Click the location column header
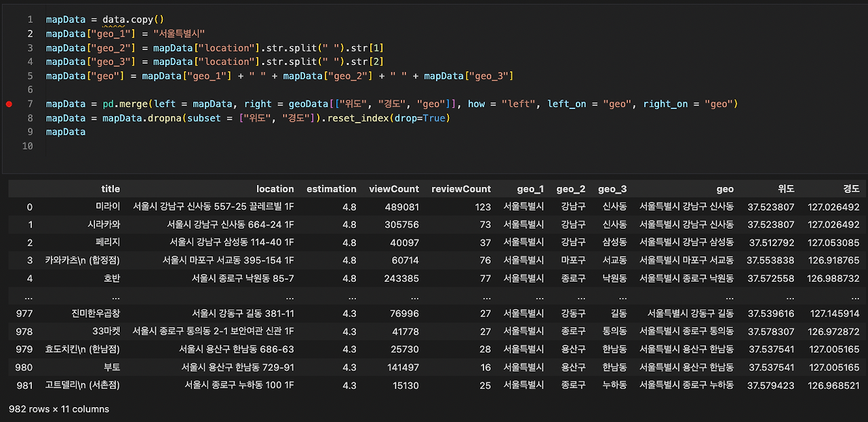The width and height of the screenshot is (868, 422). pyautogui.click(x=275, y=189)
